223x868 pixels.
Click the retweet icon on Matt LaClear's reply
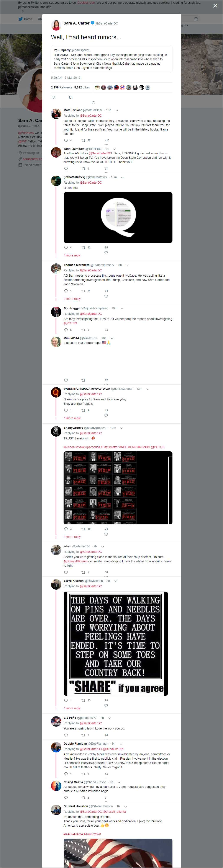point(83,140)
